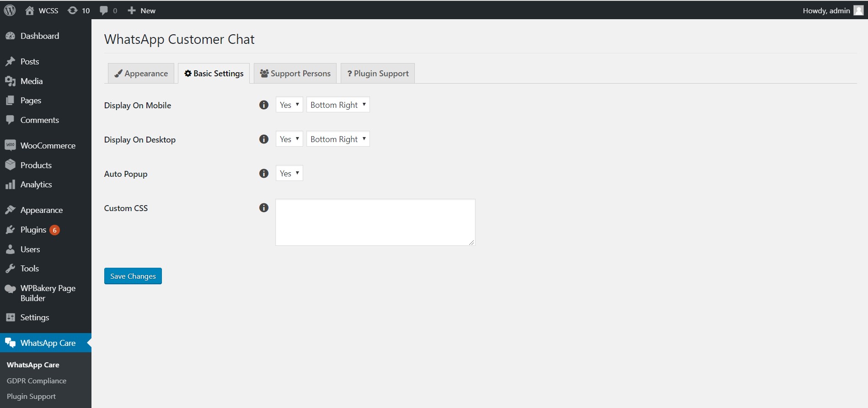Click the WhatsApp Care submenu link
Viewport: 868px width, 408px height.
[33, 365]
